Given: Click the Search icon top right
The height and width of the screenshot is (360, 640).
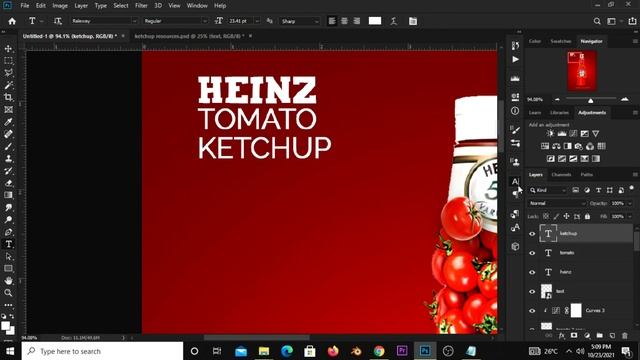Looking at the screenshot, I should [x=597, y=21].
